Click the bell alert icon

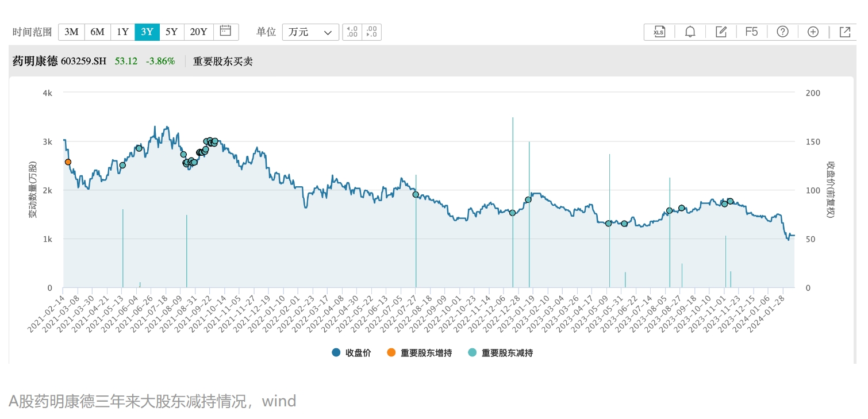pyautogui.click(x=690, y=32)
